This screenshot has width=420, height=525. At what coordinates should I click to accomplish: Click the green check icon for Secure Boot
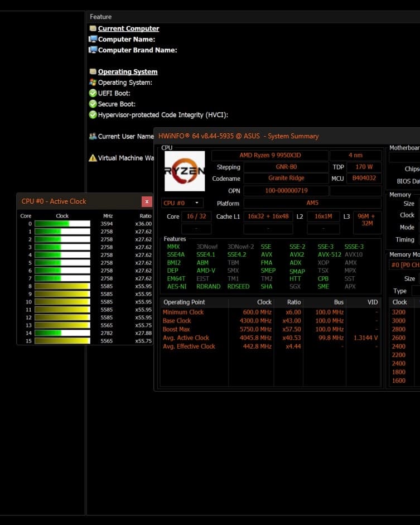click(x=93, y=104)
